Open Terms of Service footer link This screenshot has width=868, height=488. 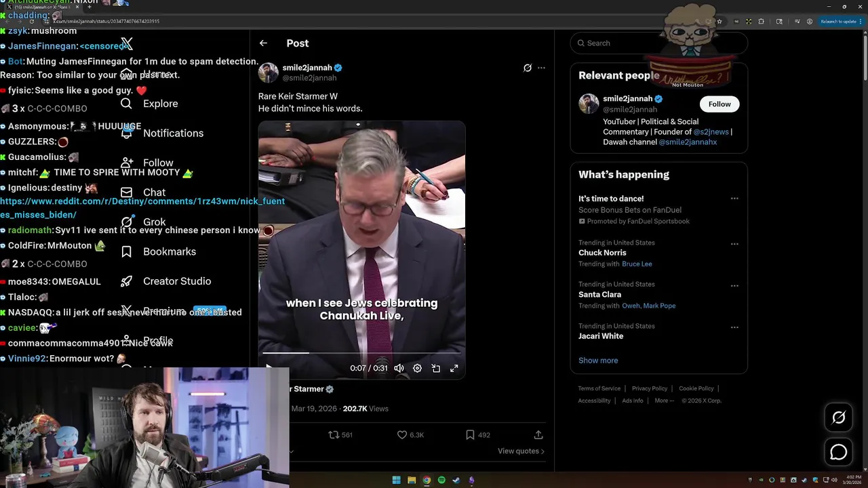(599, 388)
